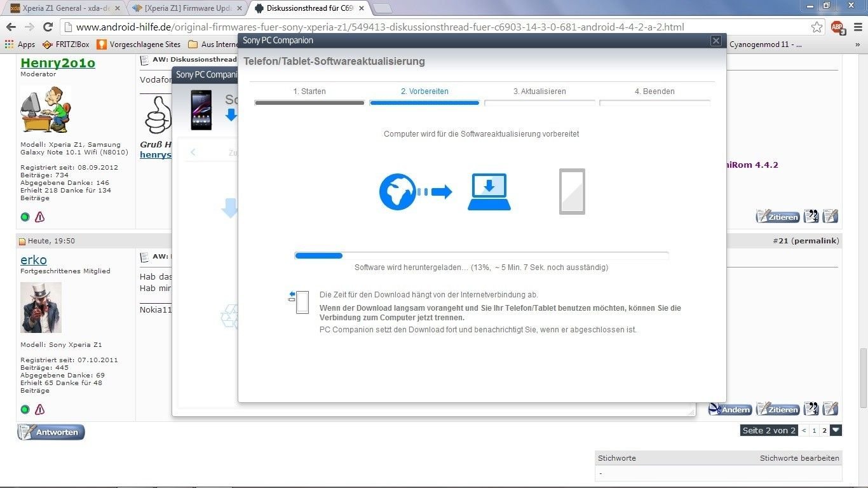Quick reply icon on erko's post
Image resolution: width=868 pixels, height=488 pixels.
point(831,409)
